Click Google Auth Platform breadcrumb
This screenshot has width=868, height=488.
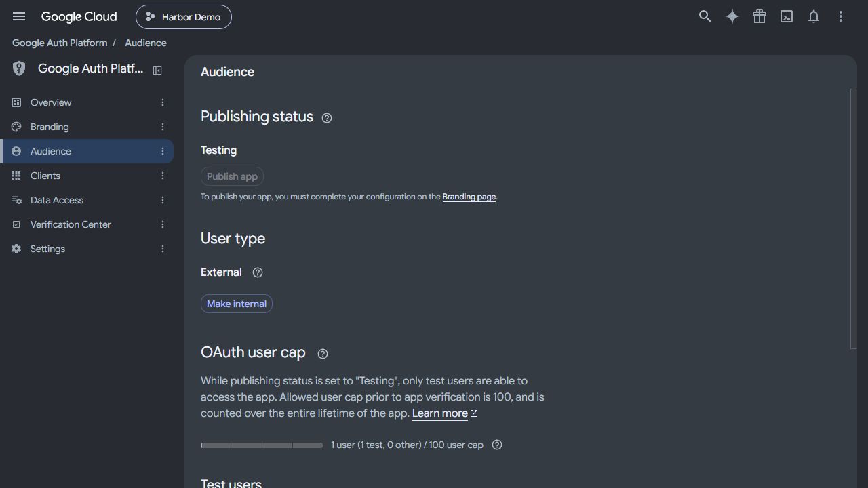click(x=60, y=43)
